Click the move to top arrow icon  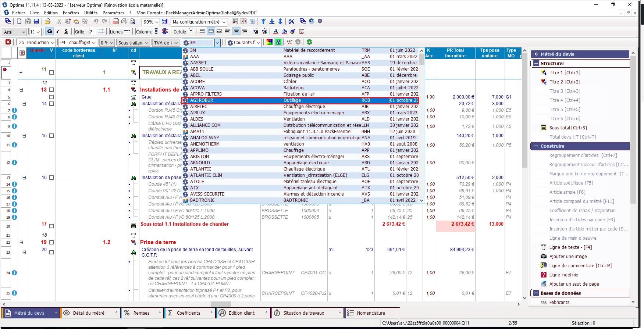[263, 22]
